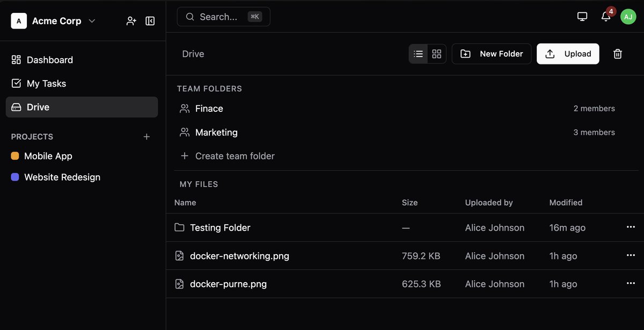Open the AJ user avatar menu
The image size is (644, 330).
(628, 17)
